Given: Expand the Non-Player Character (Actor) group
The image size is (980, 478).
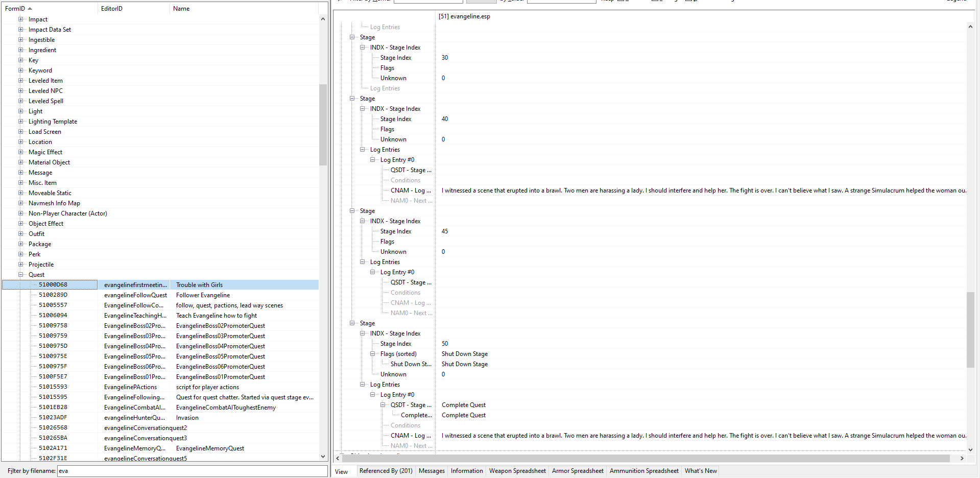Looking at the screenshot, I should click(x=21, y=213).
